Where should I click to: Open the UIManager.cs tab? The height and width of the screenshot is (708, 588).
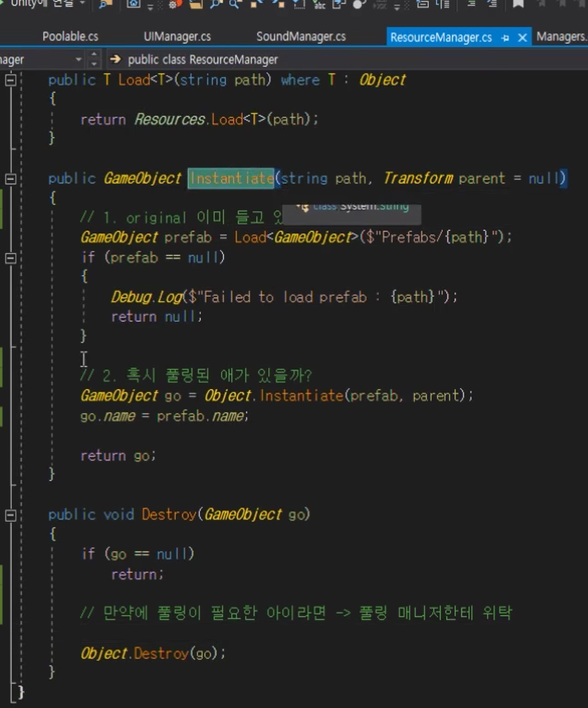177,37
